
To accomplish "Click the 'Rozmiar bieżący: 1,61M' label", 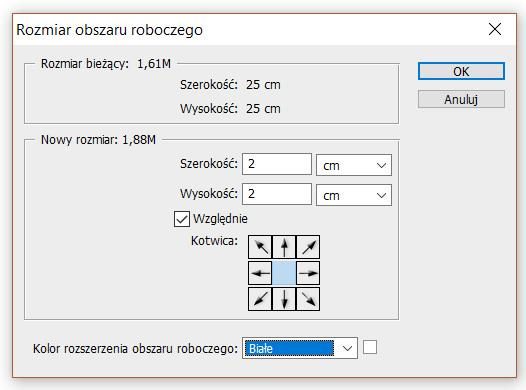I will click(x=106, y=64).
